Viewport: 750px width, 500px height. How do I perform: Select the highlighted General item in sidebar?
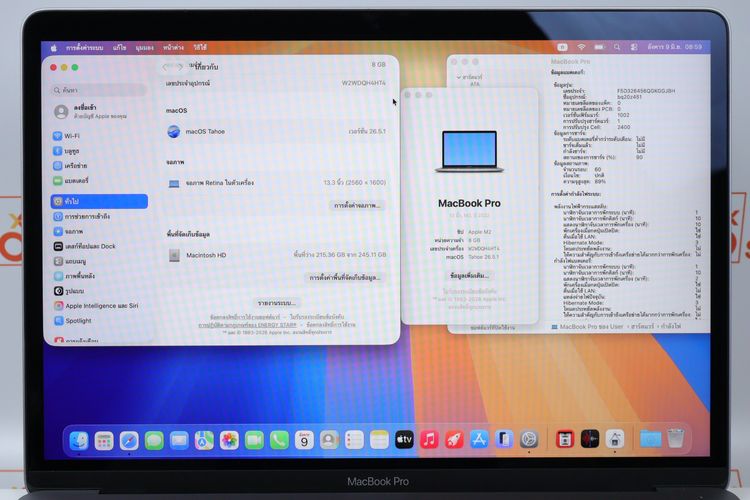click(x=99, y=201)
